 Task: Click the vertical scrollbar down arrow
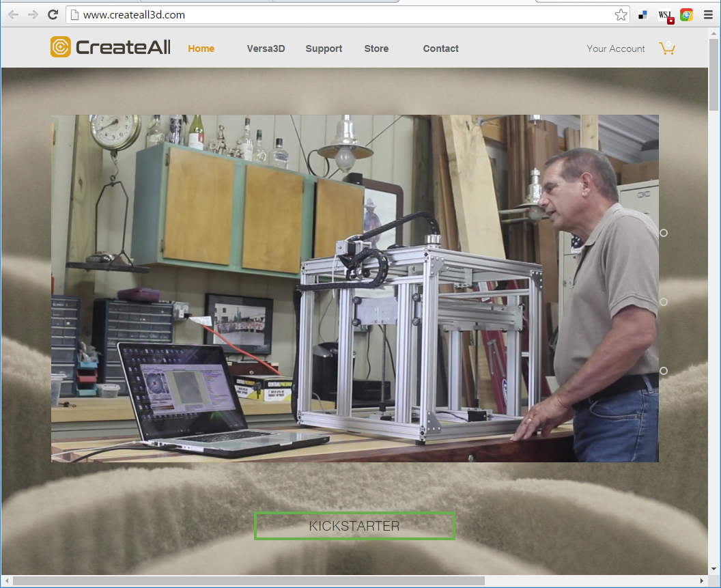click(713, 569)
